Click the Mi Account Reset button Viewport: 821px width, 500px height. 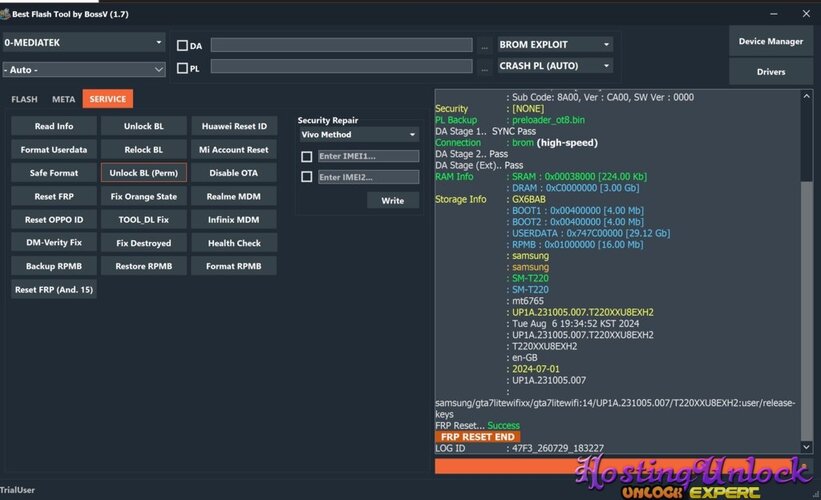coord(234,150)
